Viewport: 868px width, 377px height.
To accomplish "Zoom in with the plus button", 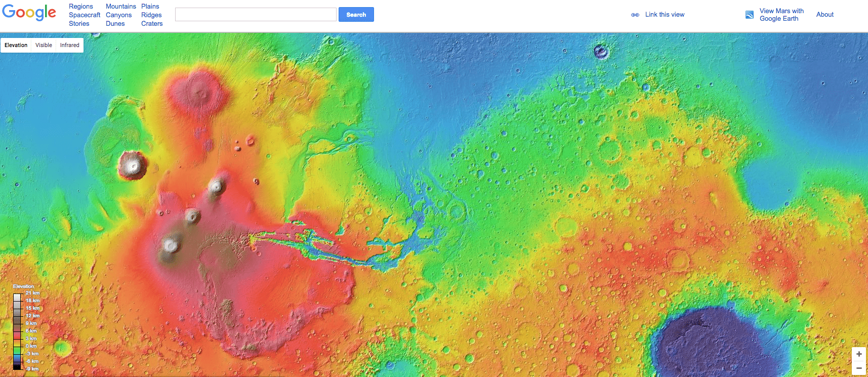I will point(859,354).
